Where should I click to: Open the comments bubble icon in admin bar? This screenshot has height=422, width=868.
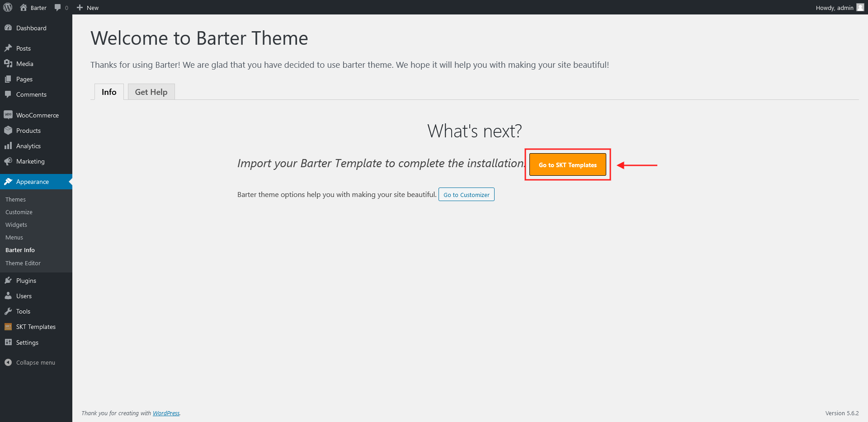coord(57,8)
